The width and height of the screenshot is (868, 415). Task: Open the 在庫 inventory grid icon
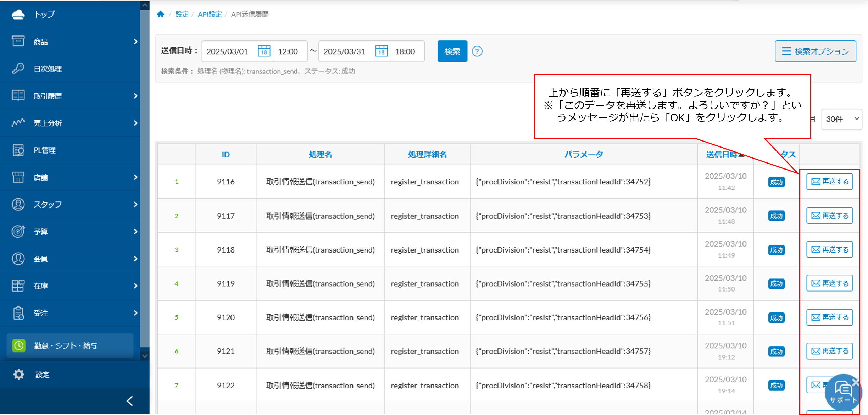click(x=18, y=286)
